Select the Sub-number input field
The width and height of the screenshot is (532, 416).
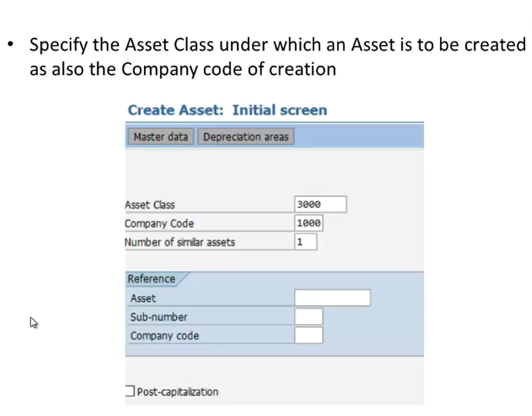point(309,316)
